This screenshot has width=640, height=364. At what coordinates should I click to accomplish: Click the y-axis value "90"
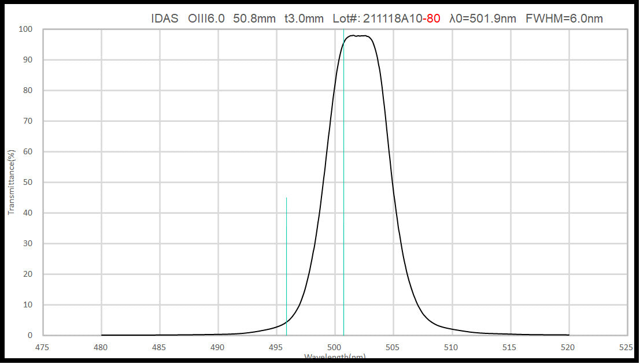pyautogui.click(x=28, y=60)
